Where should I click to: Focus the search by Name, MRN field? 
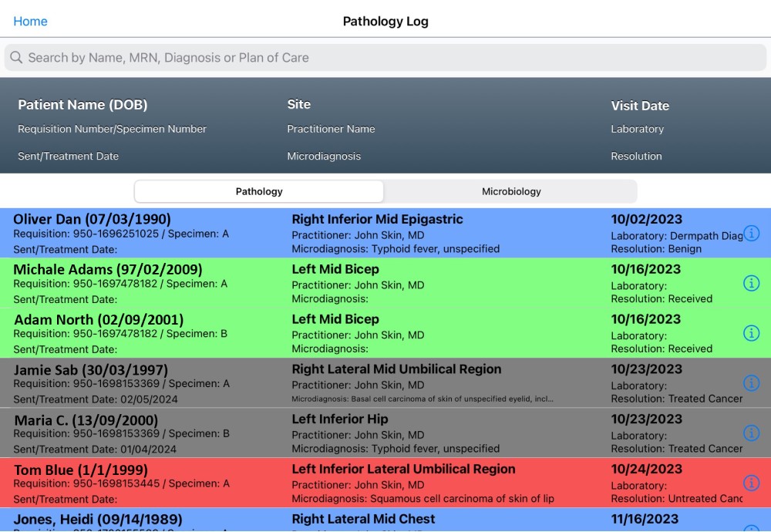(x=385, y=58)
